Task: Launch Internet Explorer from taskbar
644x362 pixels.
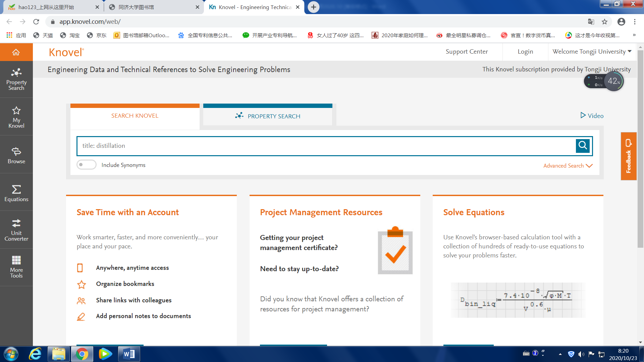Action: [35, 354]
